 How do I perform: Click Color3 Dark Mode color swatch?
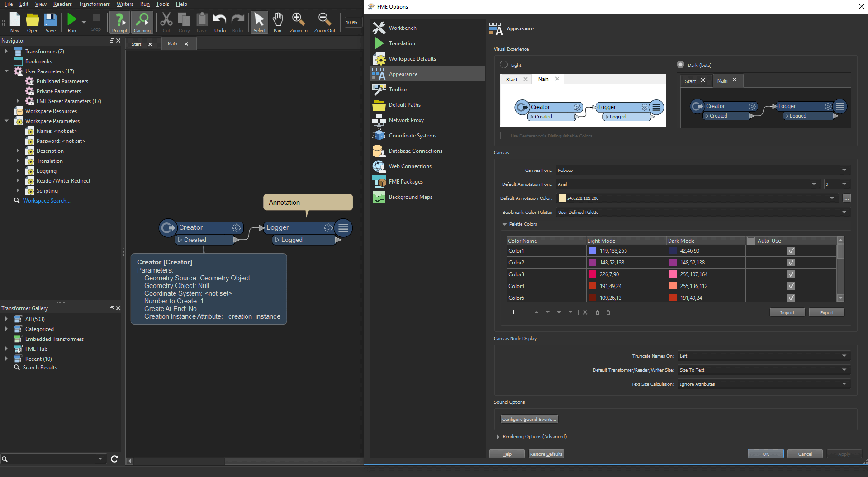coord(673,274)
